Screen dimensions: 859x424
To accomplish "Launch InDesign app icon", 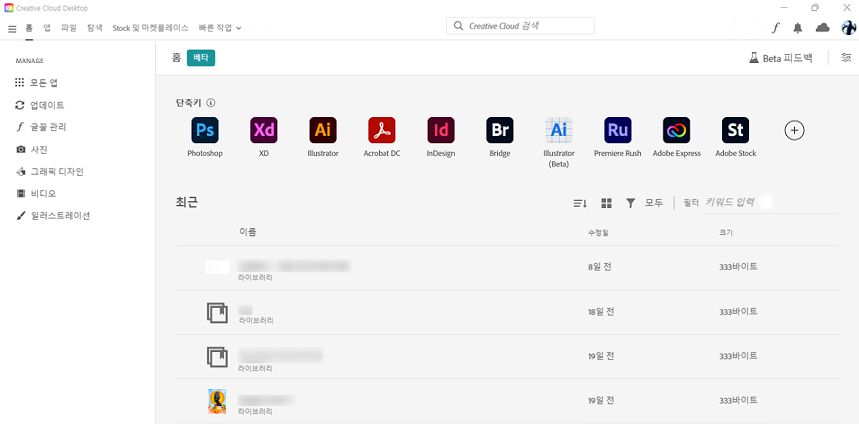I will (441, 130).
